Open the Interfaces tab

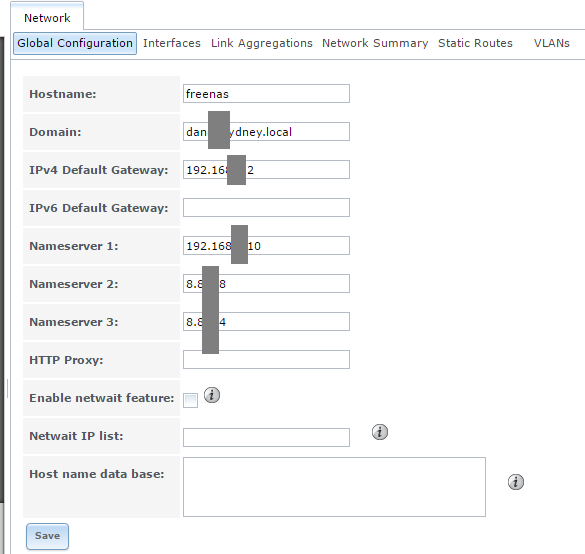pos(172,43)
